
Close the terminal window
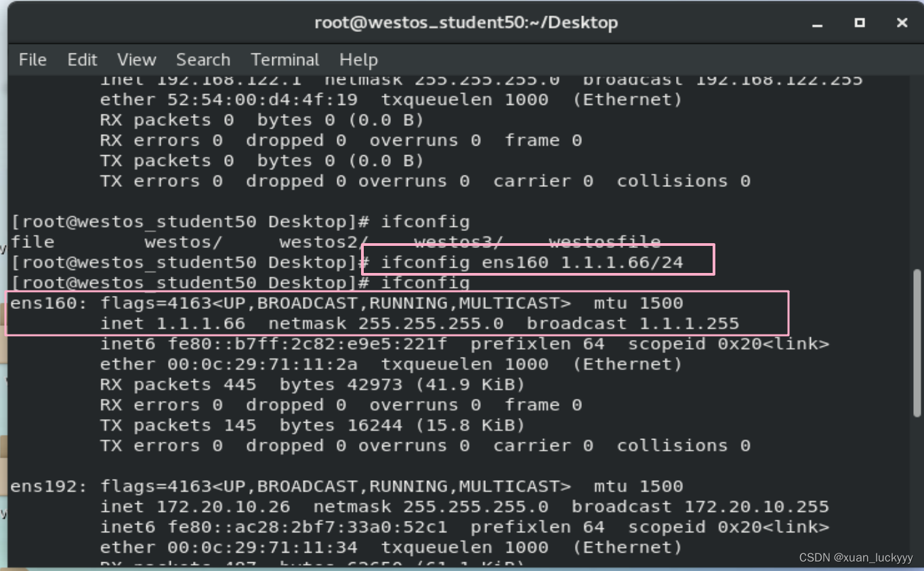pos(902,23)
